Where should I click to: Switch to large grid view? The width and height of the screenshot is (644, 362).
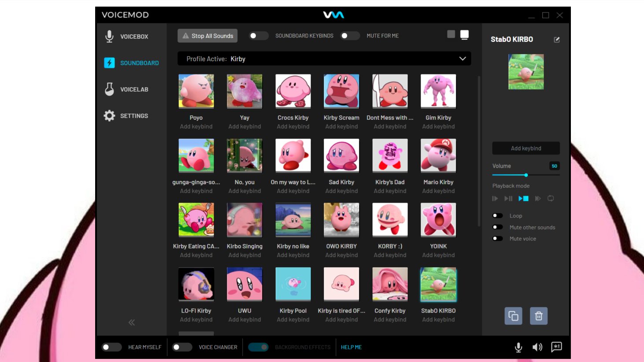464,35
